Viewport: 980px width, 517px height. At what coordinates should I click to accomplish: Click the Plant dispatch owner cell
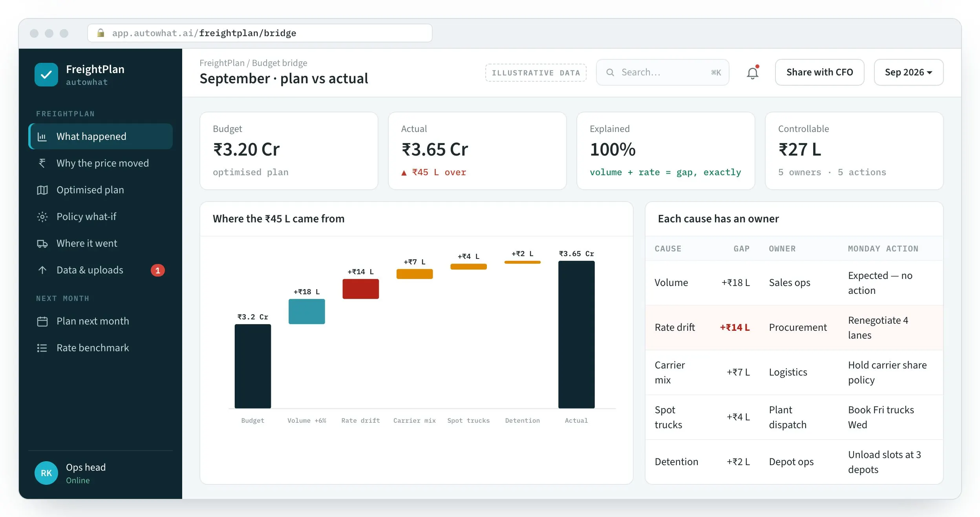(788, 417)
